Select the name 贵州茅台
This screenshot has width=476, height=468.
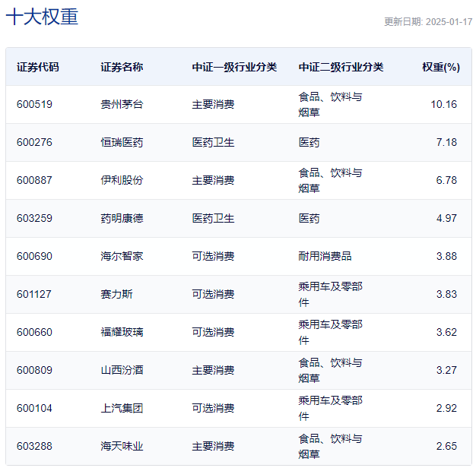point(122,104)
